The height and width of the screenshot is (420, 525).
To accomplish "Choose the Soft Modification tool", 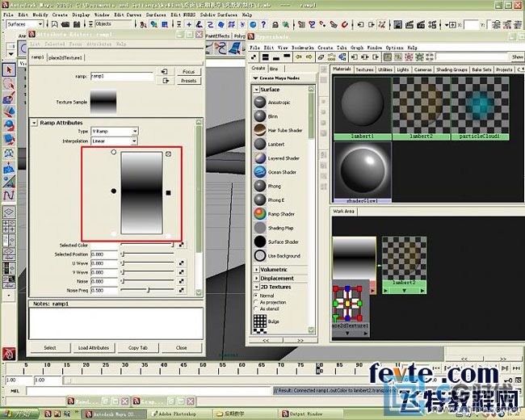I will pyautogui.click(x=9, y=167).
